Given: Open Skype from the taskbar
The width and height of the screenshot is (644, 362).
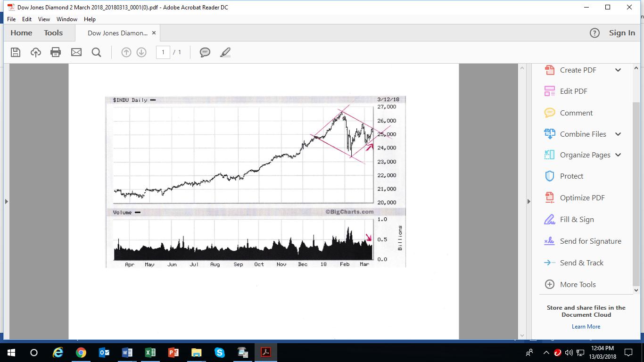Looking at the screenshot, I should coord(220,352).
